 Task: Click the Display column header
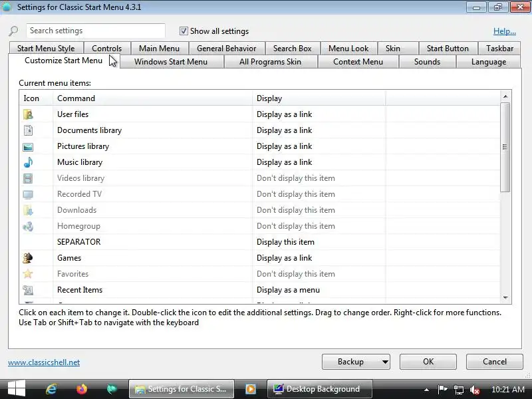click(x=319, y=98)
